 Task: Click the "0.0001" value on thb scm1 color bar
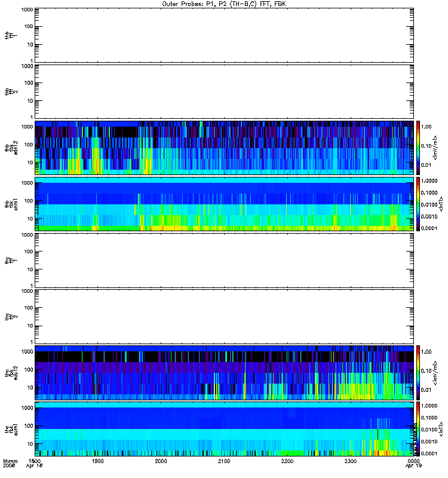(x=429, y=228)
